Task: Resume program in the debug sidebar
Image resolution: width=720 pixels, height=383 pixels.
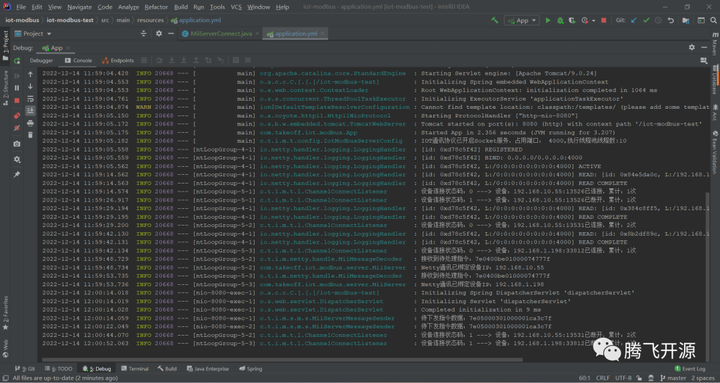Action: tap(17, 75)
